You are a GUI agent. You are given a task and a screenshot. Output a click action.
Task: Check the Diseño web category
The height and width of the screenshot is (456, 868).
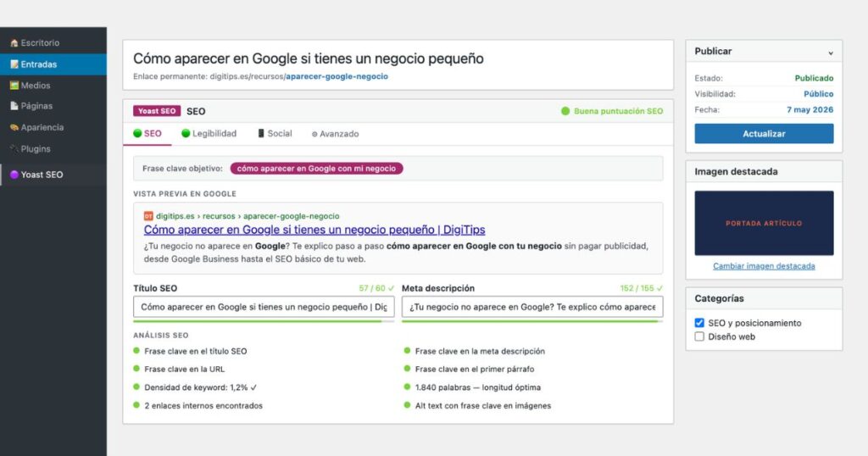pyautogui.click(x=699, y=336)
